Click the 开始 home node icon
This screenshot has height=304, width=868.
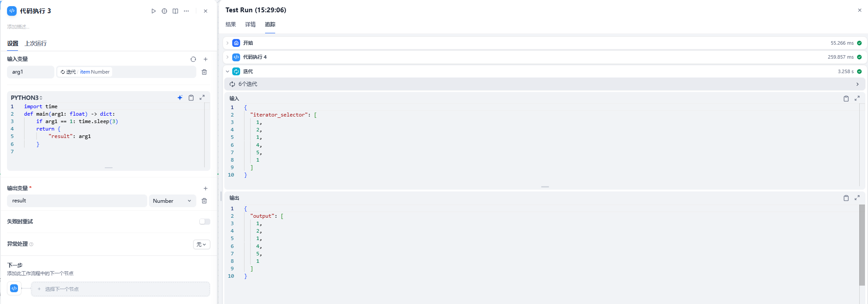point(236,43)
